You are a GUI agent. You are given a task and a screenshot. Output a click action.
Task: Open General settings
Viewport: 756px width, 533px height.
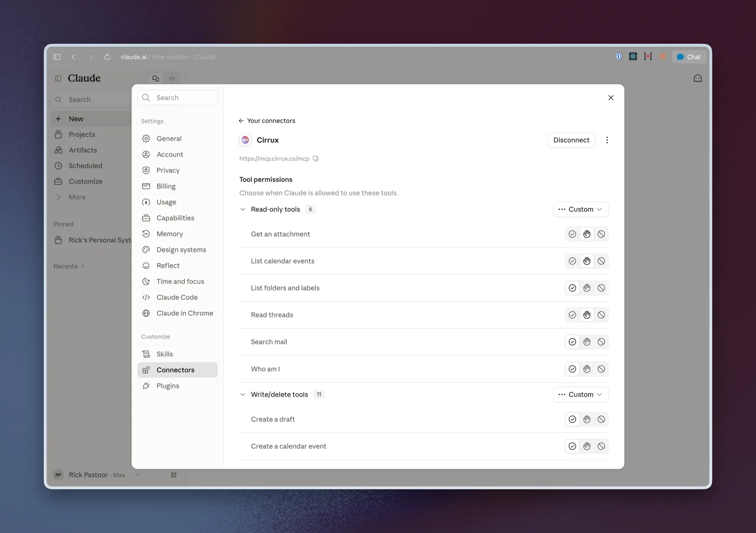click(178, 138)
